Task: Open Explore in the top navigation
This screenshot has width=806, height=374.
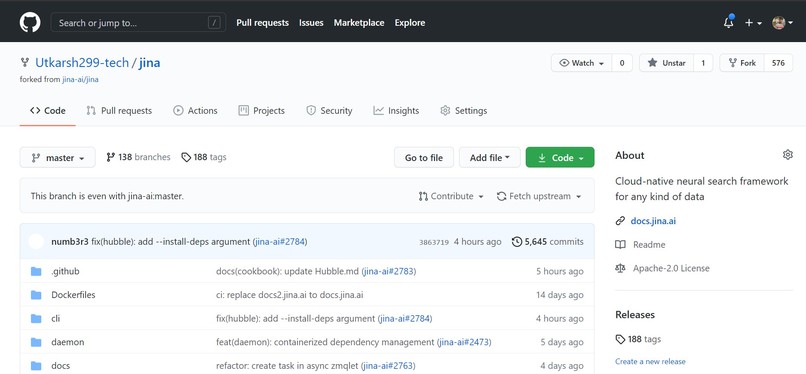Action: 410,23
